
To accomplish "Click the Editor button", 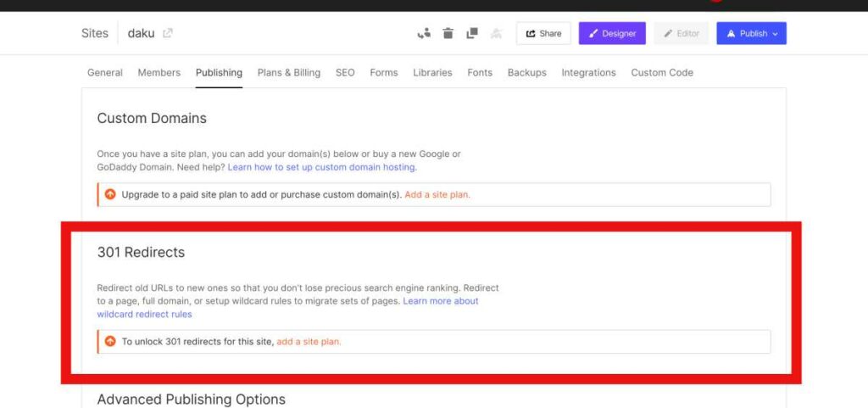I will pos(682,33).
